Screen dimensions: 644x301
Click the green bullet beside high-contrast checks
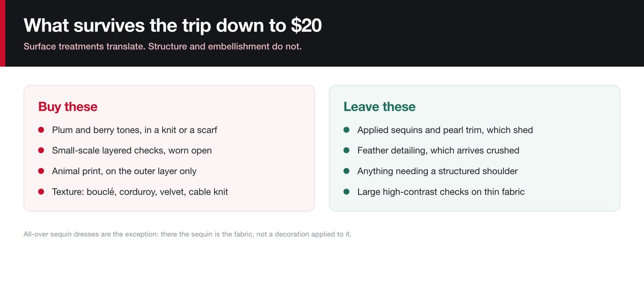(x=346, y=191)
